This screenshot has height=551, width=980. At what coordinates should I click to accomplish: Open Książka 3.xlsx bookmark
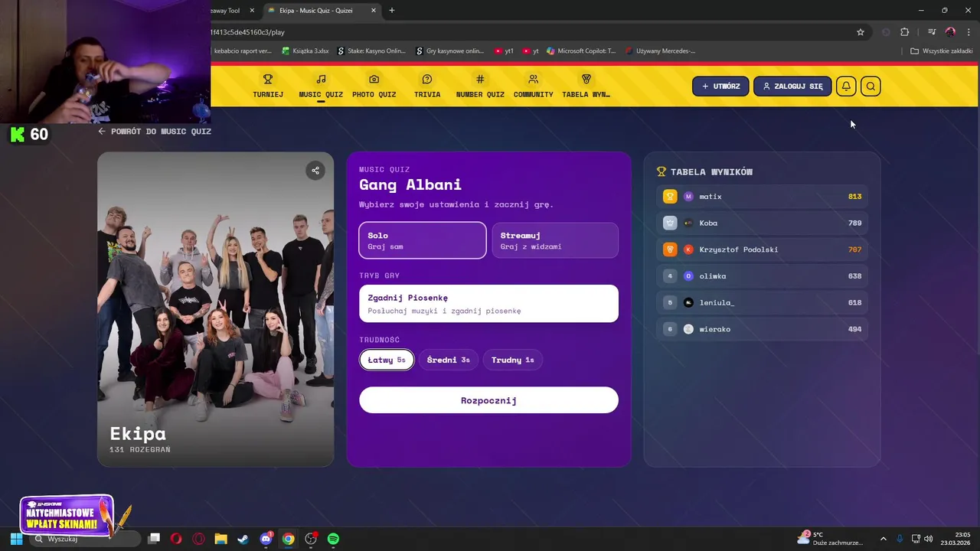[x=305, y=51]
